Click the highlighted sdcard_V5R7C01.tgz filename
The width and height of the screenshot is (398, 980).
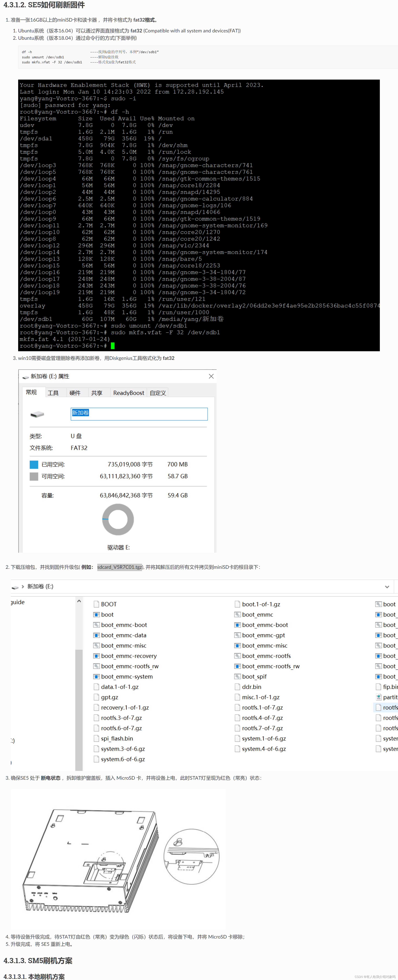[120, 567]
